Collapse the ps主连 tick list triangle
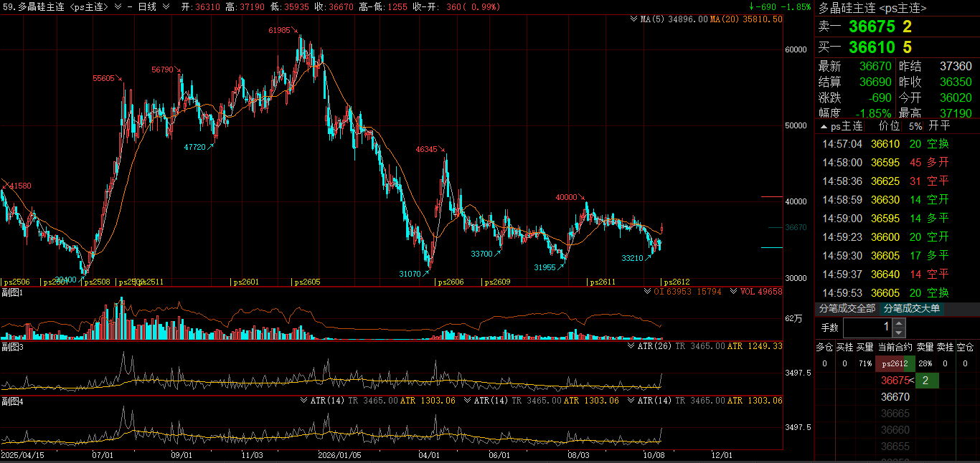The height and width of the screenshot is (463, 980). (824, 126)
